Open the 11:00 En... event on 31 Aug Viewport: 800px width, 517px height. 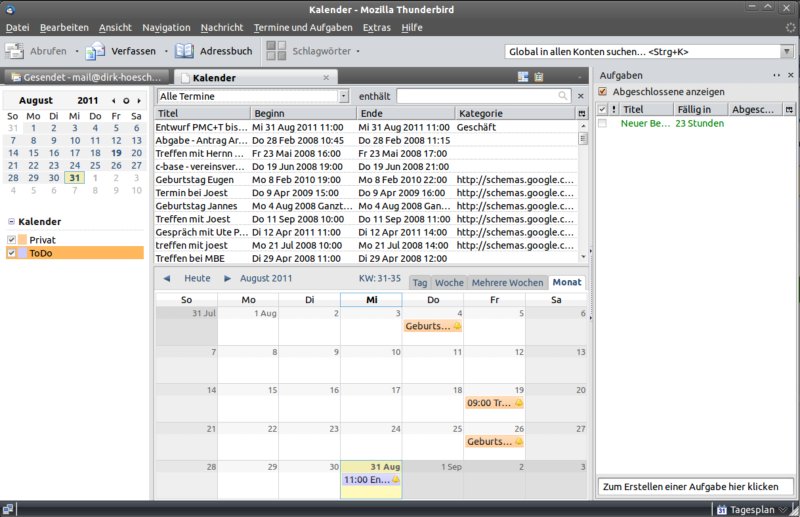[x=371, y=480]
